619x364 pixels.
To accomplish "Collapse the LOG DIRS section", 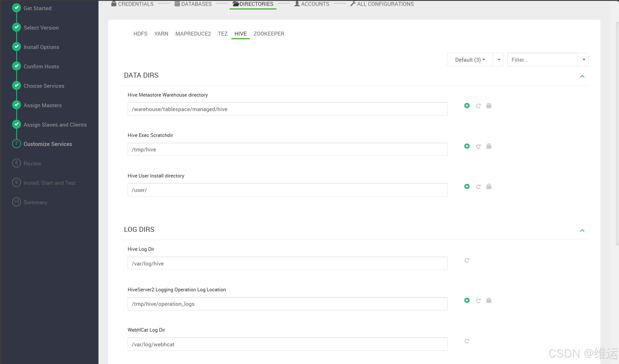I will pyautogui.click(x=582, y=230).
